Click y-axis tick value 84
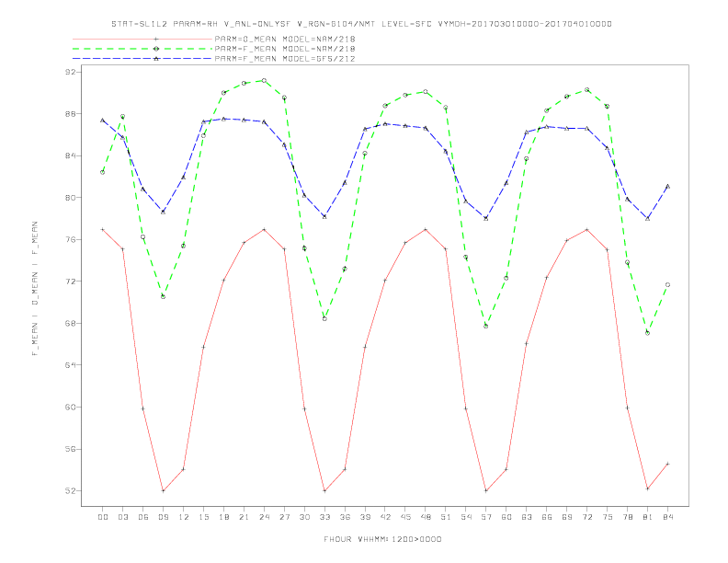Viewport: 728px width, 563px height. pos(70,155)
